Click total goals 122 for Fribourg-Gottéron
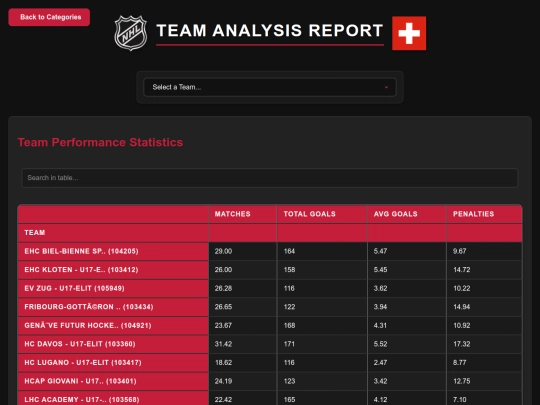 (x=289, y=307)
